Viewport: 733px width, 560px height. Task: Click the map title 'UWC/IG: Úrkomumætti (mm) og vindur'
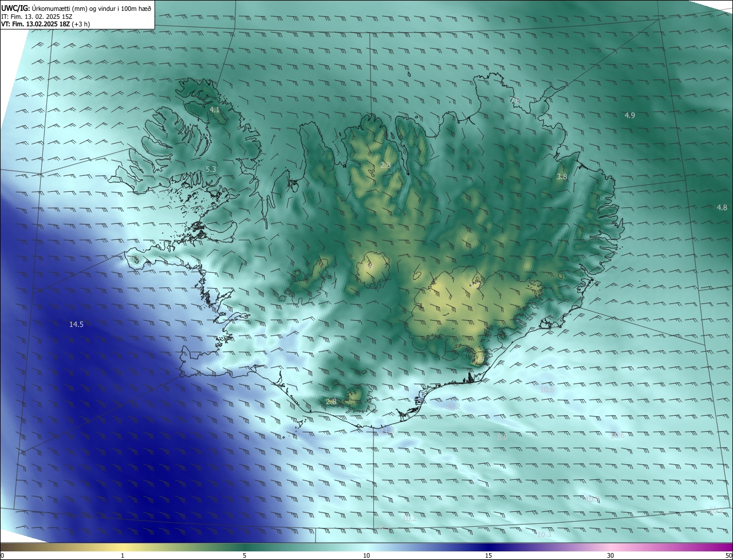click(x=76, y=8)
